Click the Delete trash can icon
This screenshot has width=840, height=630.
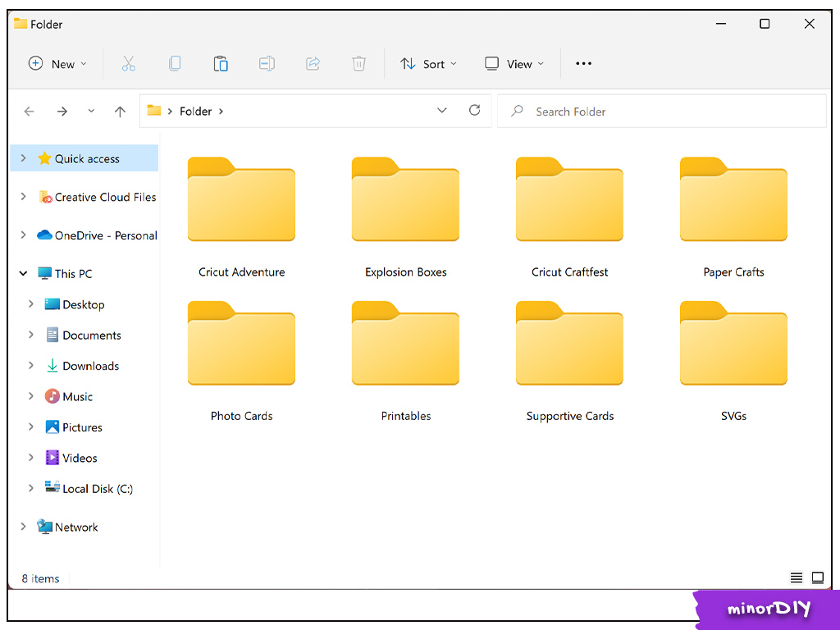point(359,64)
